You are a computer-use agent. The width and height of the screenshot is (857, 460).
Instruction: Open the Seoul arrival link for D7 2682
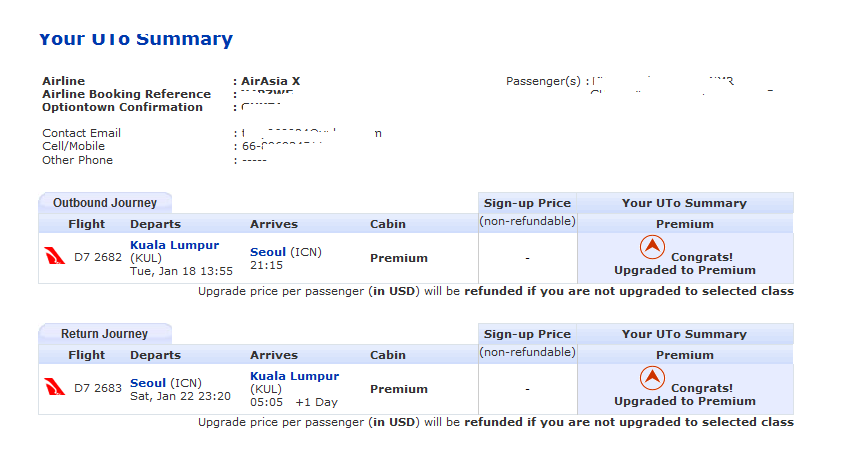(268, 252)
